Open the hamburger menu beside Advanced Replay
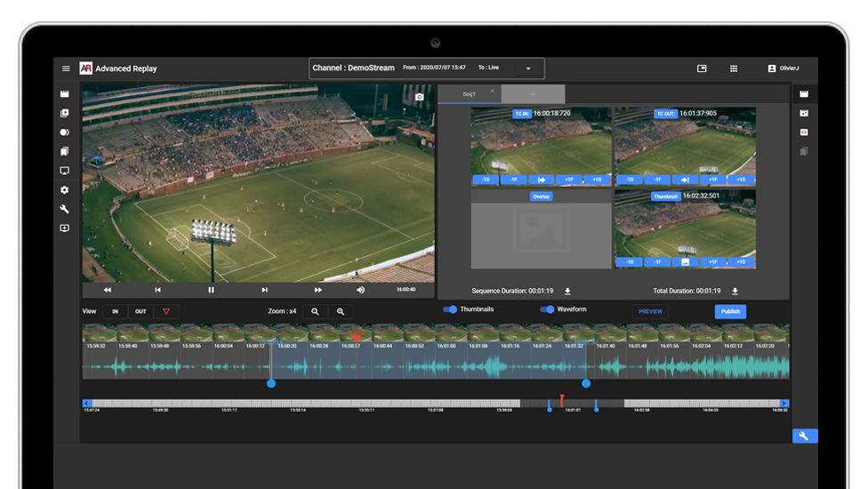 coord(66,68)
